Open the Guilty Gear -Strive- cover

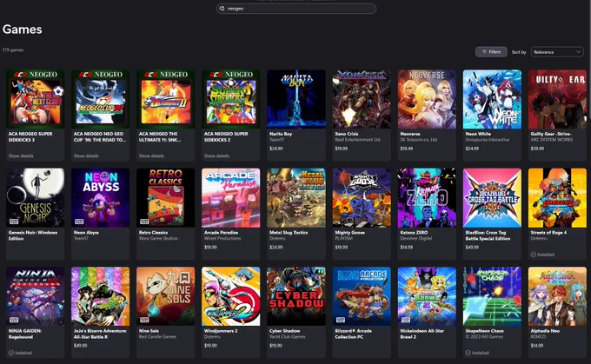[x=557, y=99]
